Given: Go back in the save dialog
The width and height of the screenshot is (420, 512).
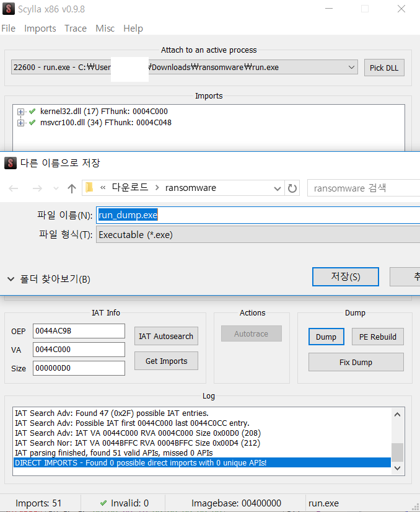Looking at the screenshot, I should pos(14,188).
